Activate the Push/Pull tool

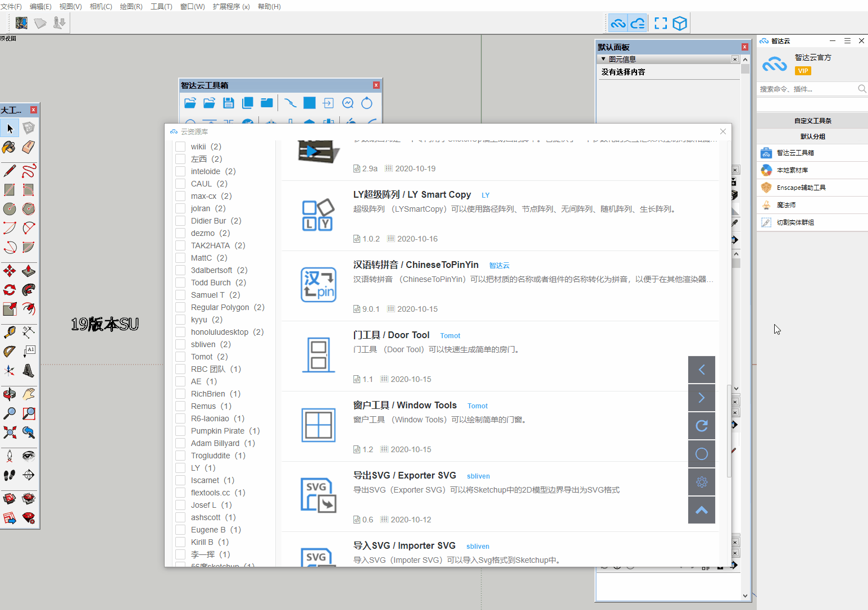click(x=28, y=271)
